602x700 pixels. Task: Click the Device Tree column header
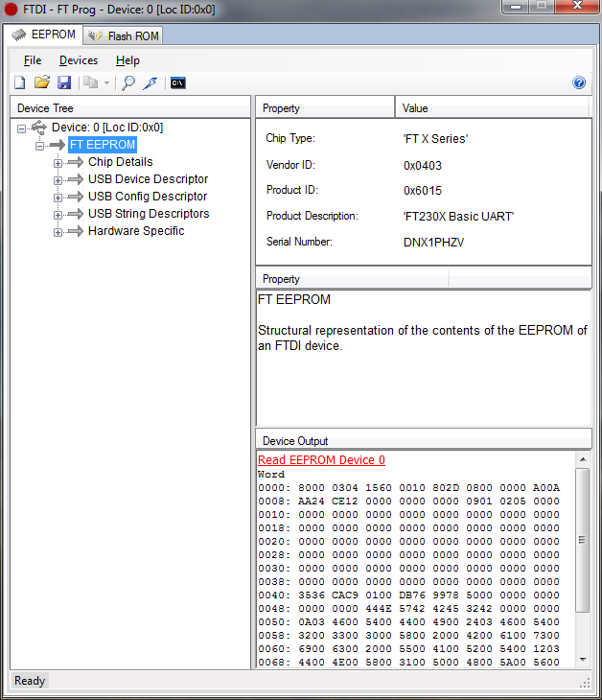pyautogui.click(x=130, y=108)
